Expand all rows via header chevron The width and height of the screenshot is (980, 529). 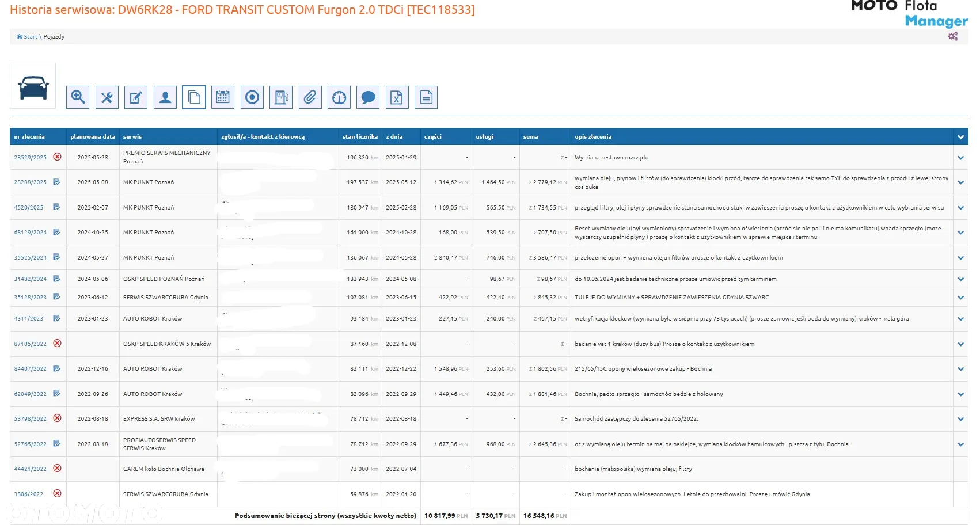(960, 137)
